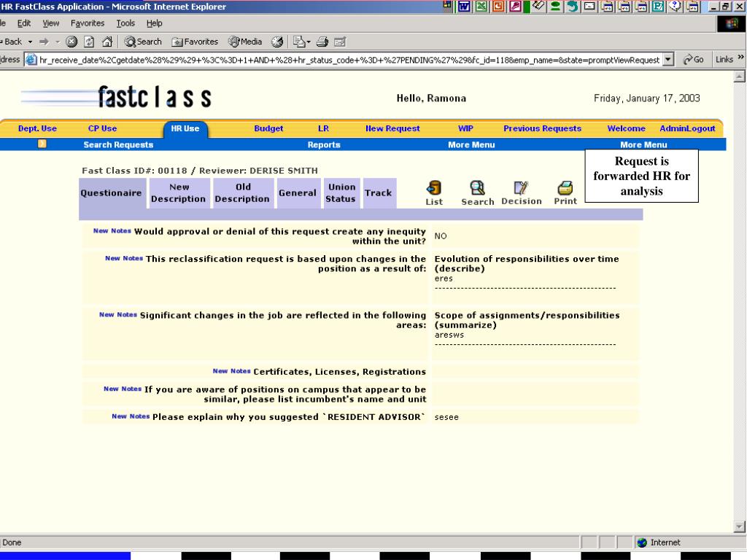Switch to the Budget tab
This screenshot has width=747, height=560.
[x=268, y=128]
